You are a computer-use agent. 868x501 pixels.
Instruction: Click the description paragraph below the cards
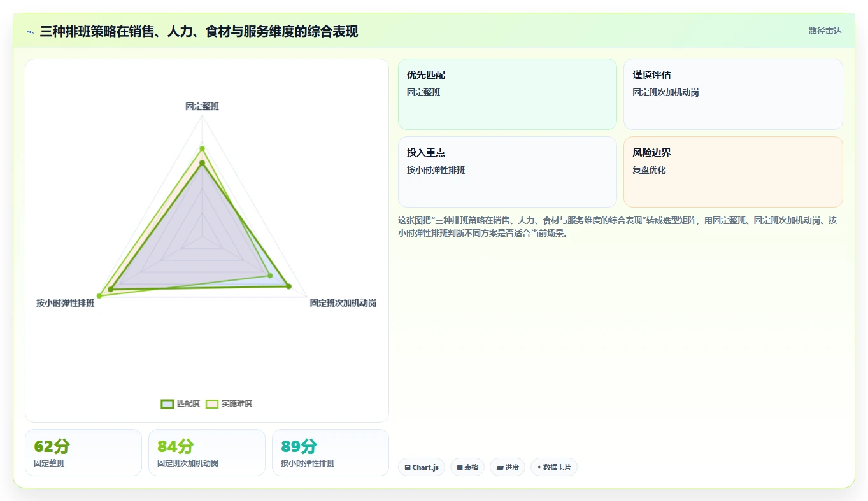point(618,227)
